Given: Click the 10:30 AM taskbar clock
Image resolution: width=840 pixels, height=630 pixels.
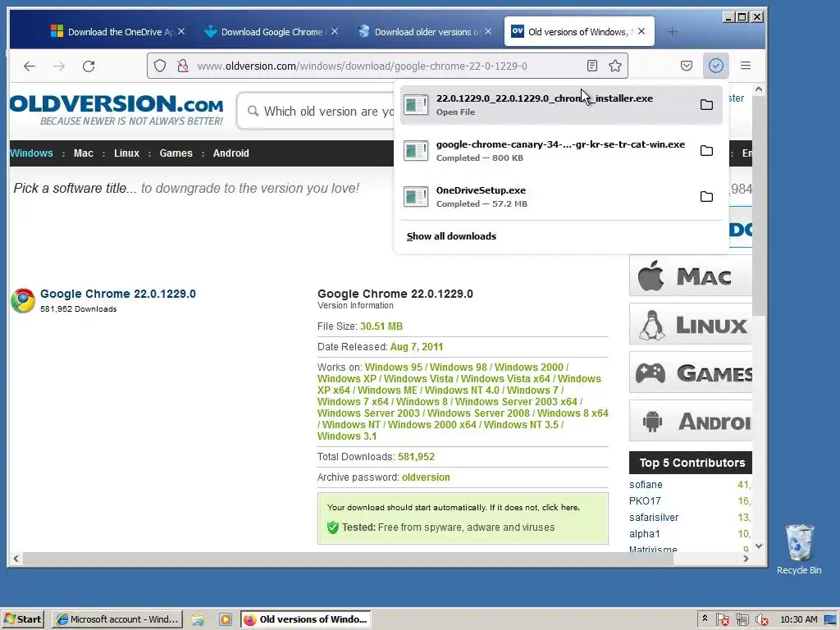Looking at the screenshot, I should (799, 619).
